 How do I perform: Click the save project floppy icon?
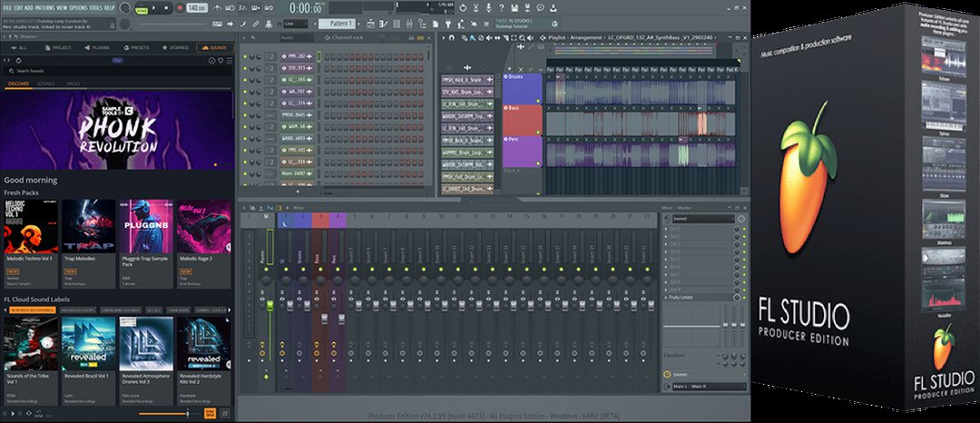coord(514,8)
